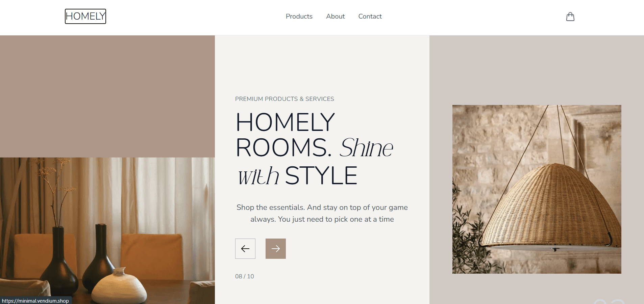Screen dimensions: 644x304
Task: Select the wicker pendant lamp image
Action: coord(537,189)
